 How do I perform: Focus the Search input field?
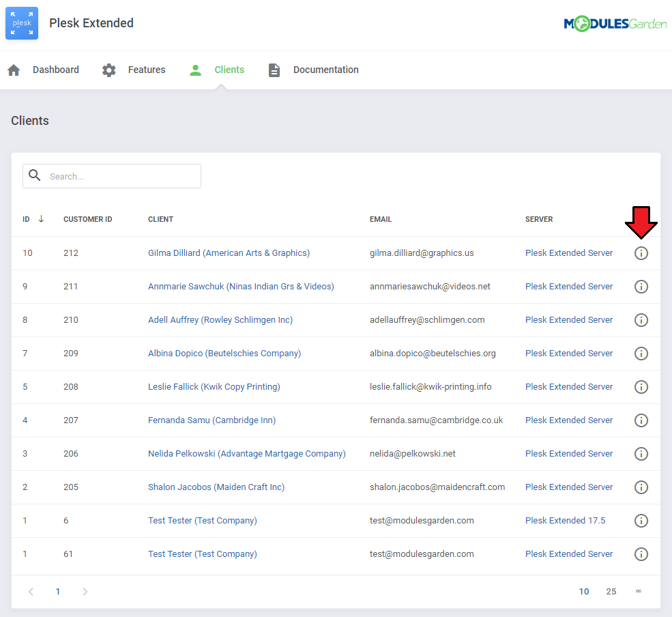112,176
